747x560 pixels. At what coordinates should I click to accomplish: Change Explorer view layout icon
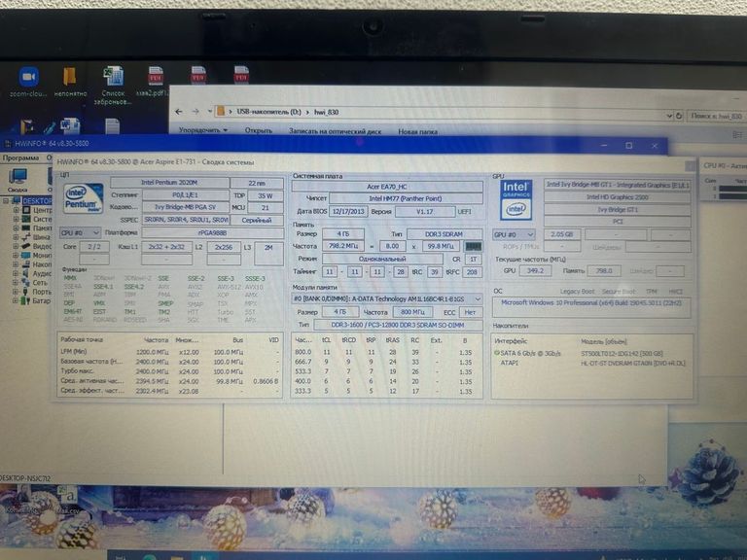(x=736, y=135)
